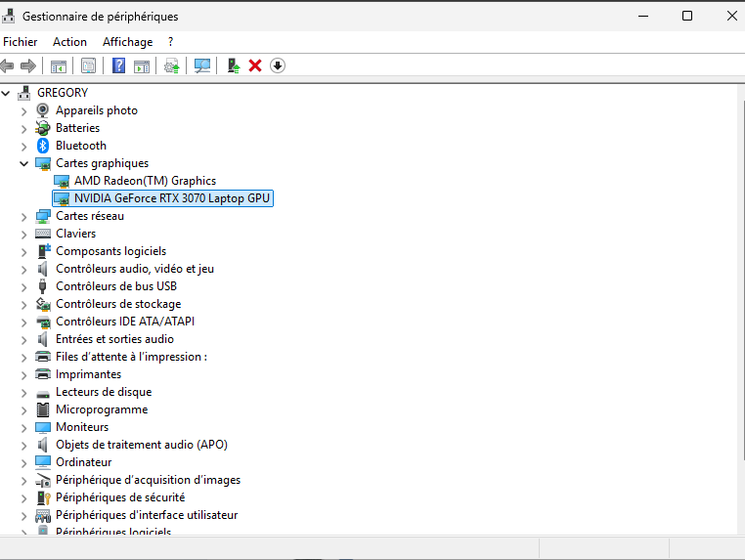The width and height of the screenshot is (745, 560).
Task: Expand the Appareils photo category
Action: click(x=23, y=111)
